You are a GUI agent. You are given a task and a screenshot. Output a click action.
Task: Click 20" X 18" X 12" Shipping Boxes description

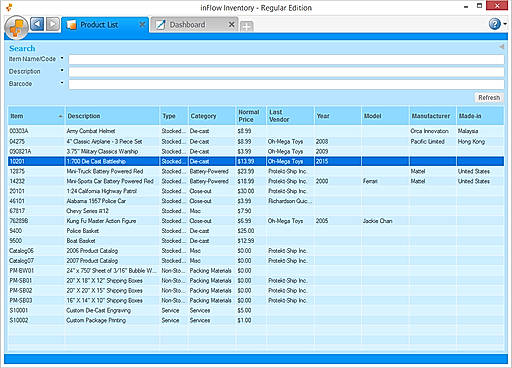click(x=104, y=280)
